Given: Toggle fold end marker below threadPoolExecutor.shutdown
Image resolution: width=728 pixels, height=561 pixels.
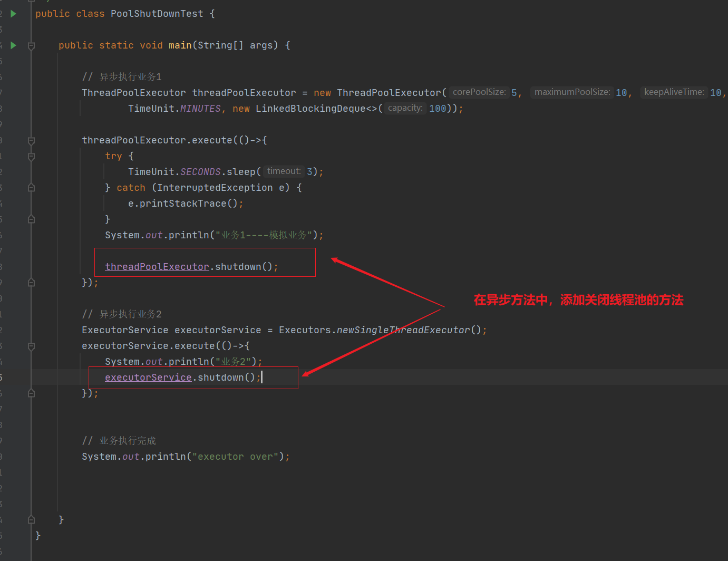Looking at the screenshot, I should click(x=31, y=283).
